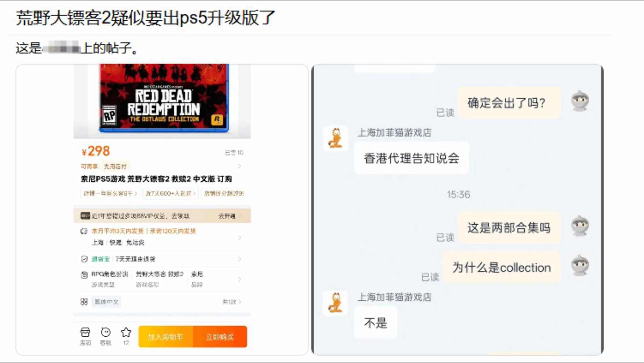Image resolution: width=644 pixels, height=363 pixels.
Task: Click user avatar next to 确定会出了吗?
Action: pyautogui.click(x=580, y=101)
